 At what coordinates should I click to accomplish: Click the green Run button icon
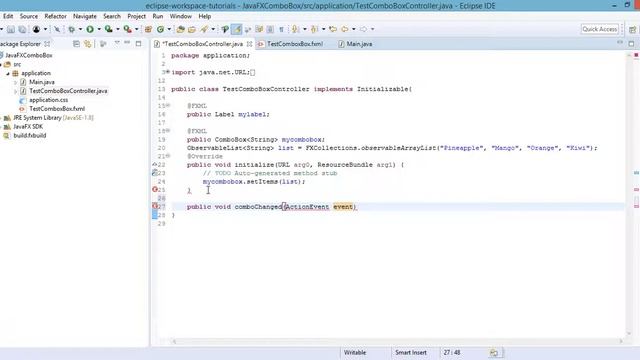click(x=90, y=29)
